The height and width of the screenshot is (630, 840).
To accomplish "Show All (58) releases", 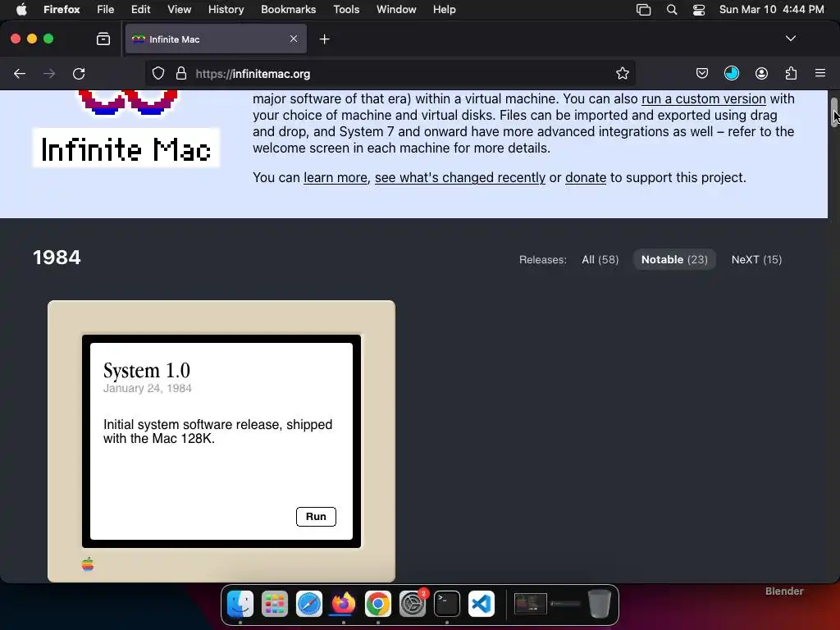I will point(600,259).
